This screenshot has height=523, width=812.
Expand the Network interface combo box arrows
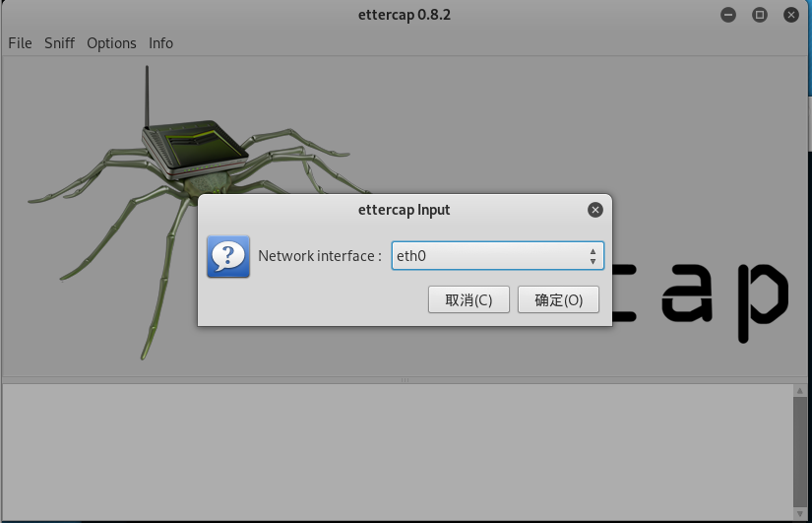[x=593, y=256]
